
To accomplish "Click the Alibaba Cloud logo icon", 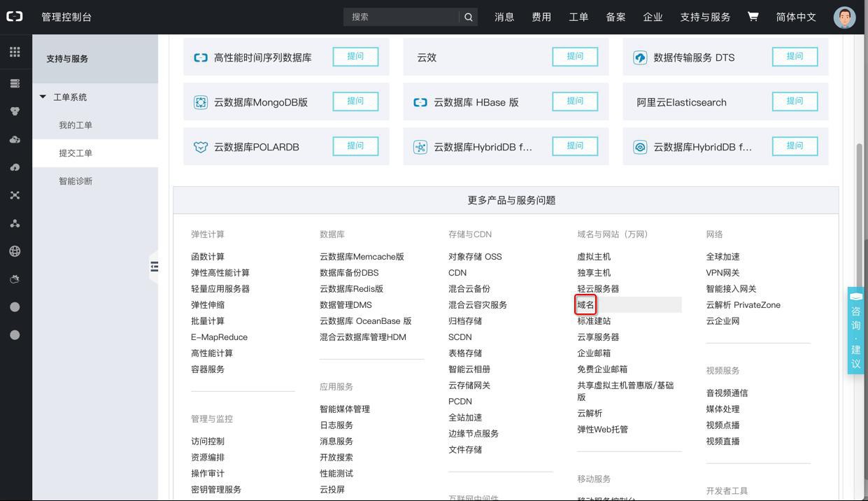I will coord(15,17).
